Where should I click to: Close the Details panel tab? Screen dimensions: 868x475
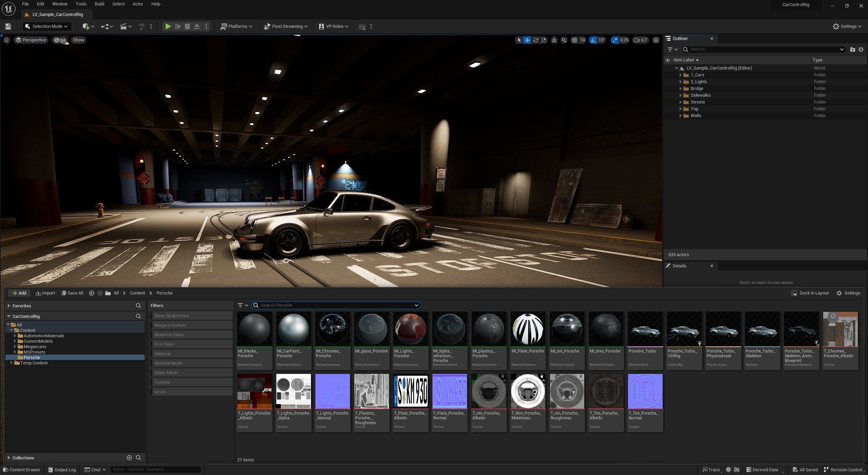pyautogui.click(x=712, y=266)
